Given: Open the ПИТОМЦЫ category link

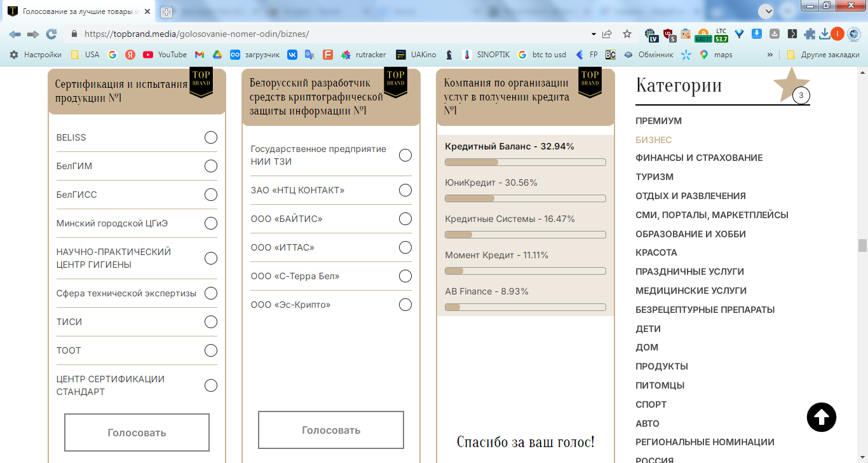Looking at the screenshot, I should pyautogui.click(x=660, y=385).
